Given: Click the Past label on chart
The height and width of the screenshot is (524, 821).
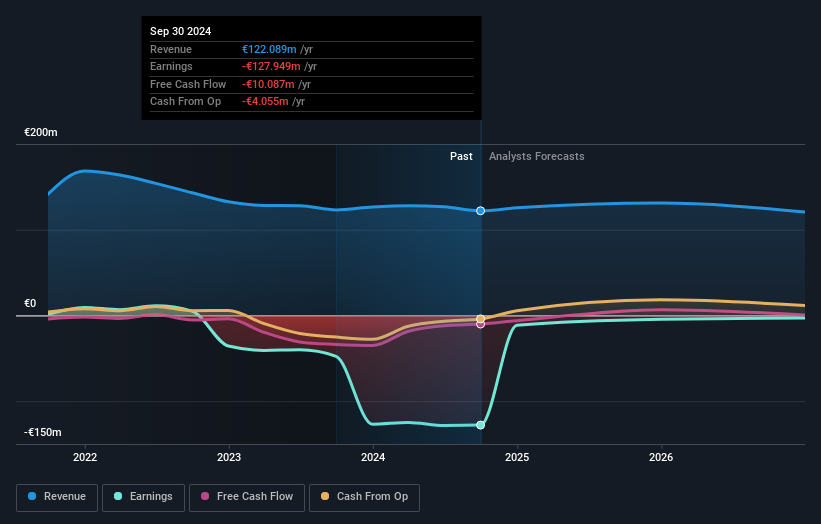Looking at the screenshot, I should (x=461, y=156).
